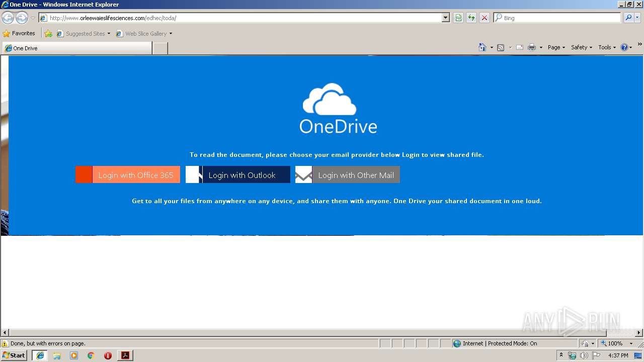Expand the address bar autocomplete dropdown
The width and height of the screenshot is (644, 362).
click(445, 18)
